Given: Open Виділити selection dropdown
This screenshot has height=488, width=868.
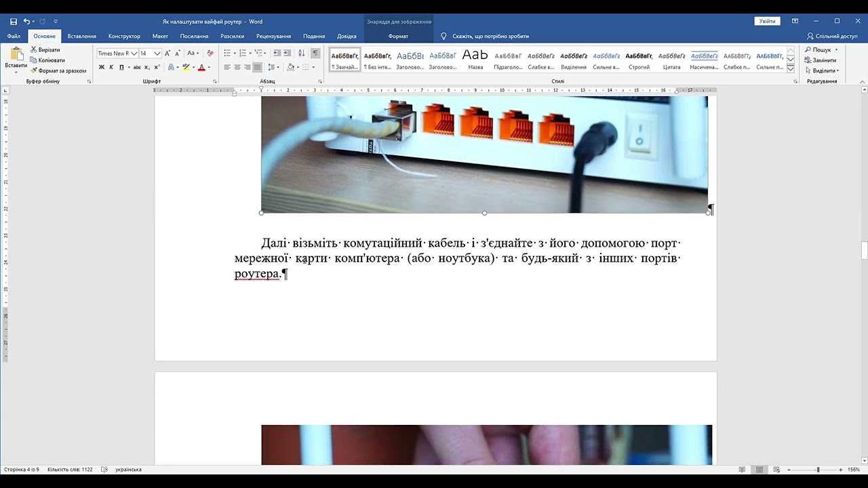Looking at the screenshot, I should 822,70.
